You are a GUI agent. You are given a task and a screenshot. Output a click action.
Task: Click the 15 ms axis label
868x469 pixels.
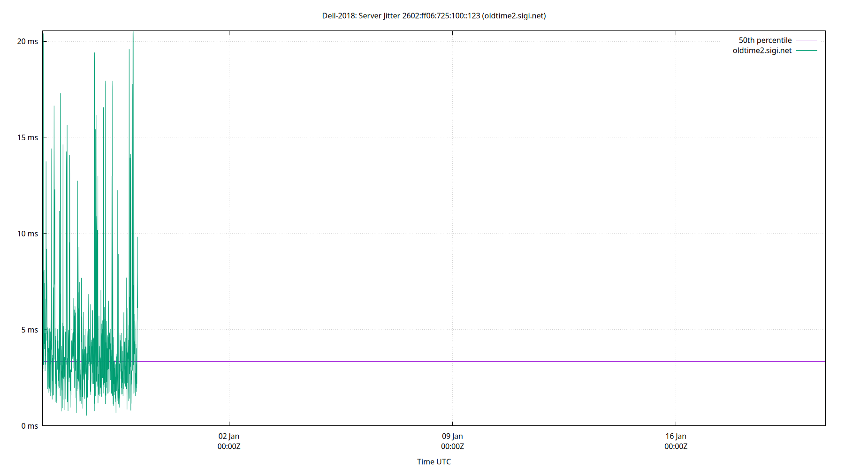click(x=28, y=137)
